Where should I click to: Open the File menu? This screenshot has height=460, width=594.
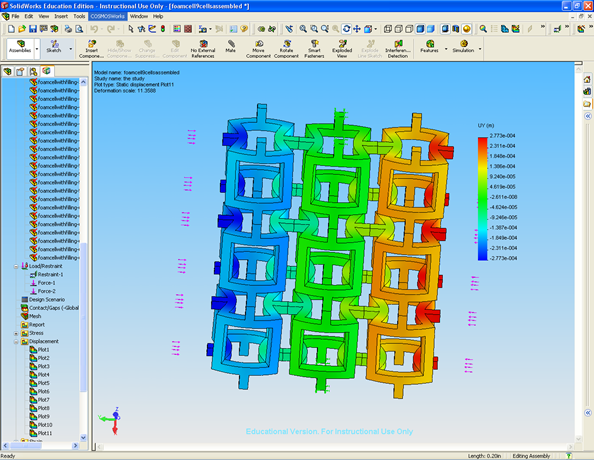[15, 16]
